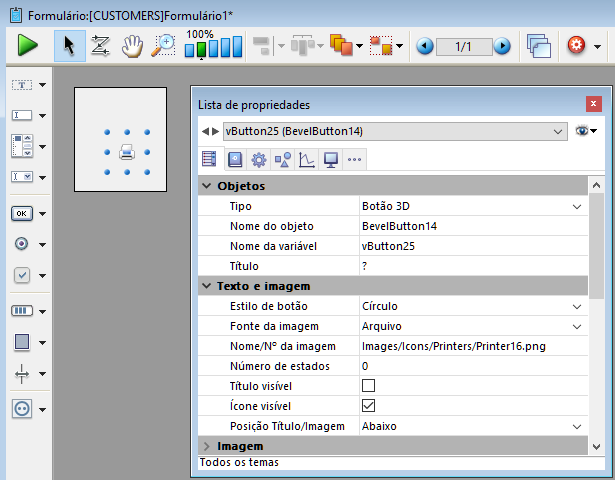This screenshot has width=615, height=480.
Task: Select the arrow selection tool
Action: tap(69, 45)
